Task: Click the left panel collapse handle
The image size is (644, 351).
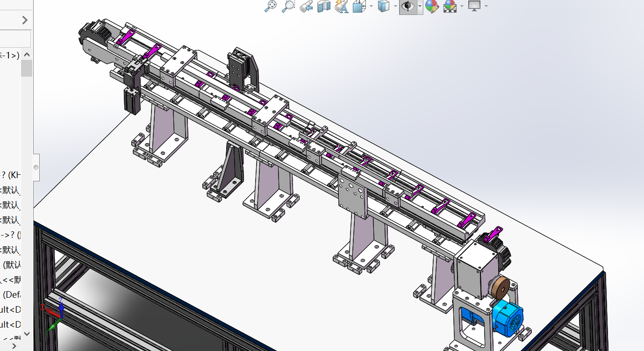Action: (36, 167)
